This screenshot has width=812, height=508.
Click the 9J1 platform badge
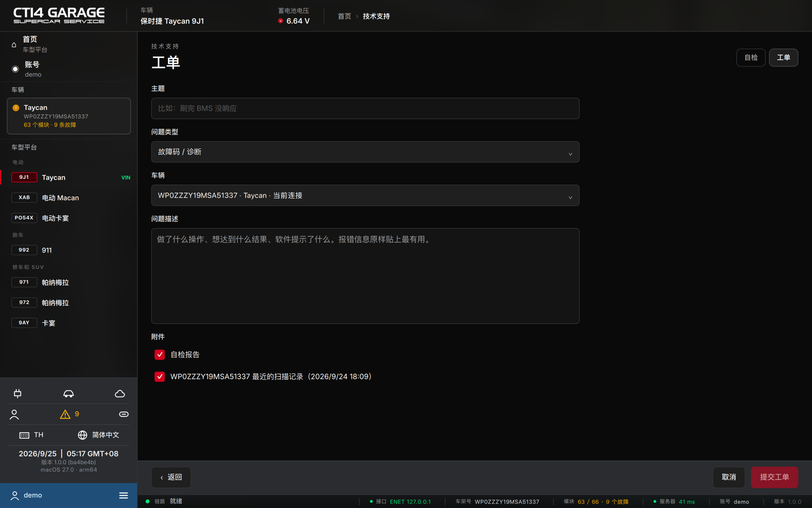point(24,177)
